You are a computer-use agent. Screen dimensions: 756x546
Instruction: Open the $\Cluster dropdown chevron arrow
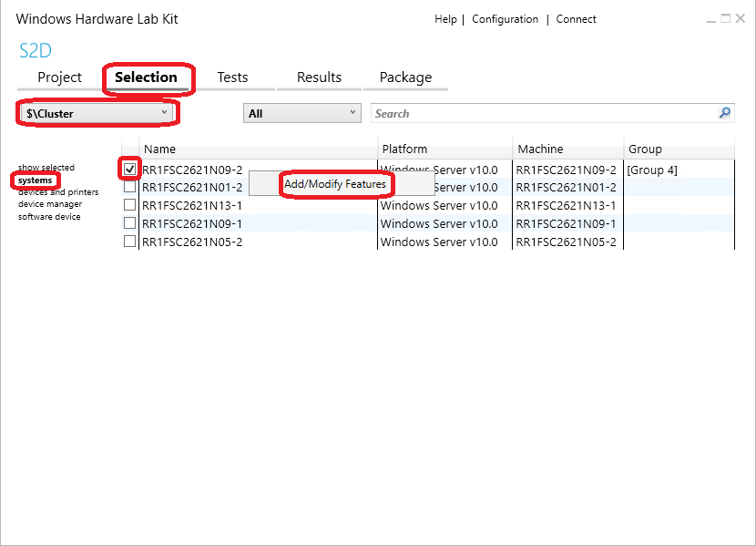pos(164,111)
